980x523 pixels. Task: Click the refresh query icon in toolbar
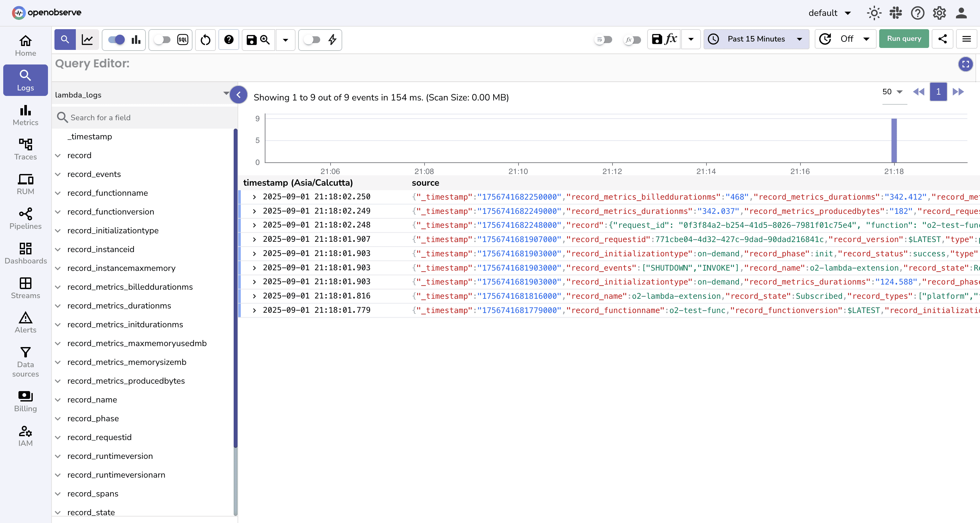coord(205,40)
